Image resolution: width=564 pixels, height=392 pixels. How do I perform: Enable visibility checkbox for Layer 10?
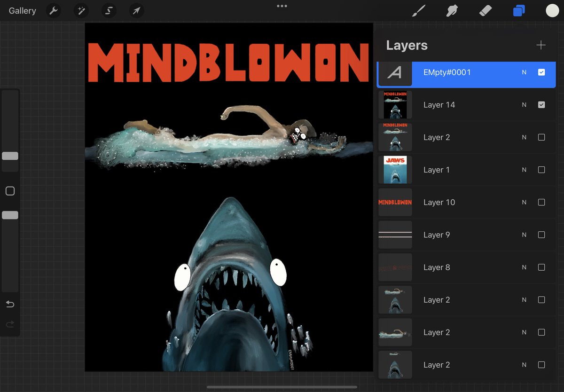[541, 202]
